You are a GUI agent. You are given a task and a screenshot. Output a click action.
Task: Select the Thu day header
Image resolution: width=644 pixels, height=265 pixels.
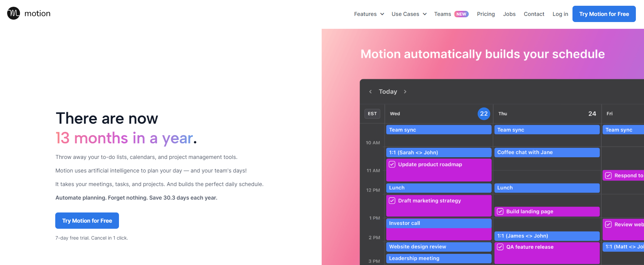pos(503,114)
